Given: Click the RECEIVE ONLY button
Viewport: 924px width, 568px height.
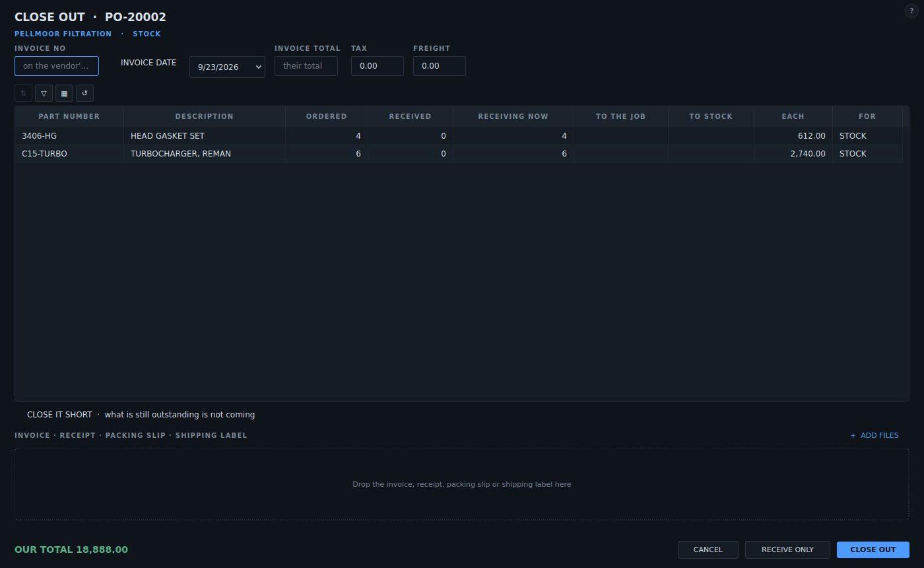Looking at the screenshot, I should (787, 550).
